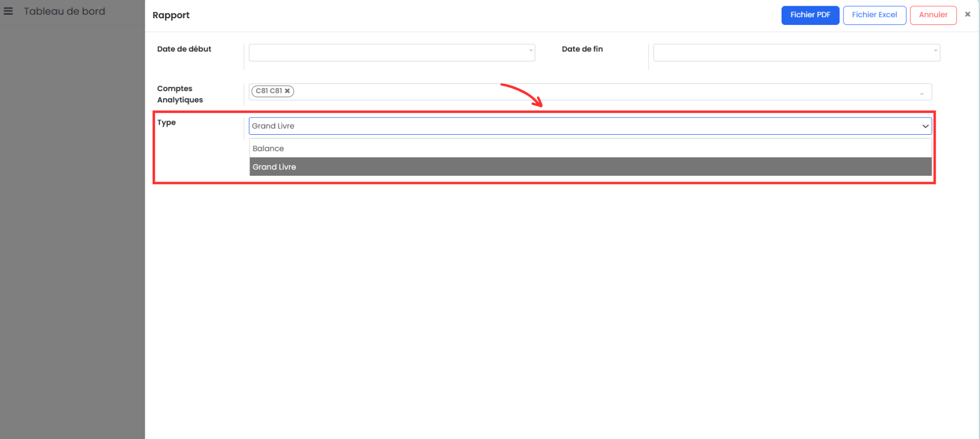Expand the Date de début dropdown arrow

pos(531,51)
